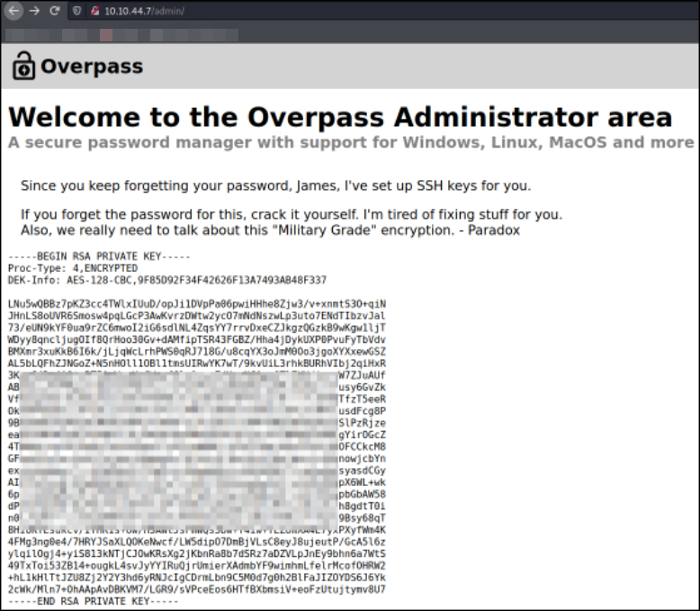Click the 'Proc-Type: 4,ENCRYPTED' line
This screenshot has height=611, width=700.
tap(73, 268)
